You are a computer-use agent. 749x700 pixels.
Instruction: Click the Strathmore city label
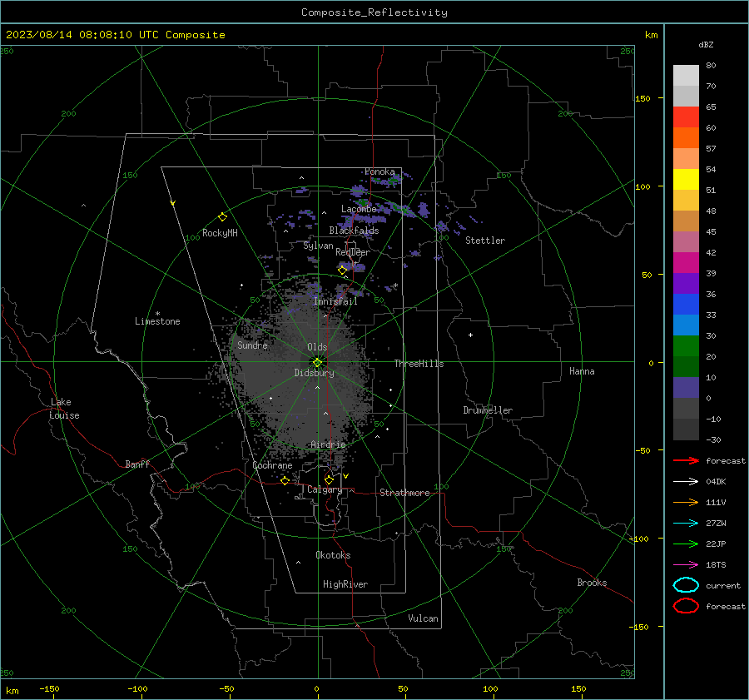pyautogui.click(x=404, y=493)
